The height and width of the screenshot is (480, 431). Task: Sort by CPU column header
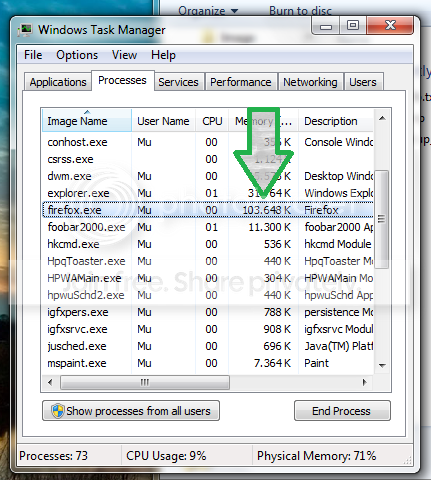coord(212,121)
